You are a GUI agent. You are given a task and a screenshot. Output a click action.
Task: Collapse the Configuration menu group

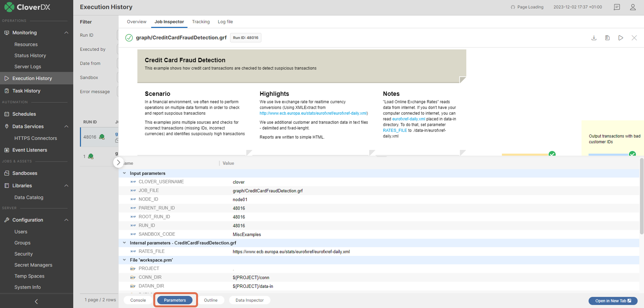pos(66,220)
